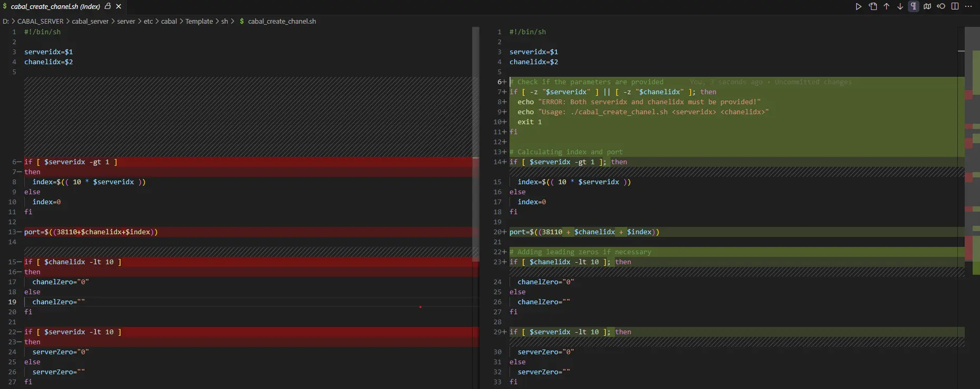The width and height of the screenshot is (980, 389).
Task: Expand the 'cabal' breadcrumb folder
Action: tap(169, 22)
